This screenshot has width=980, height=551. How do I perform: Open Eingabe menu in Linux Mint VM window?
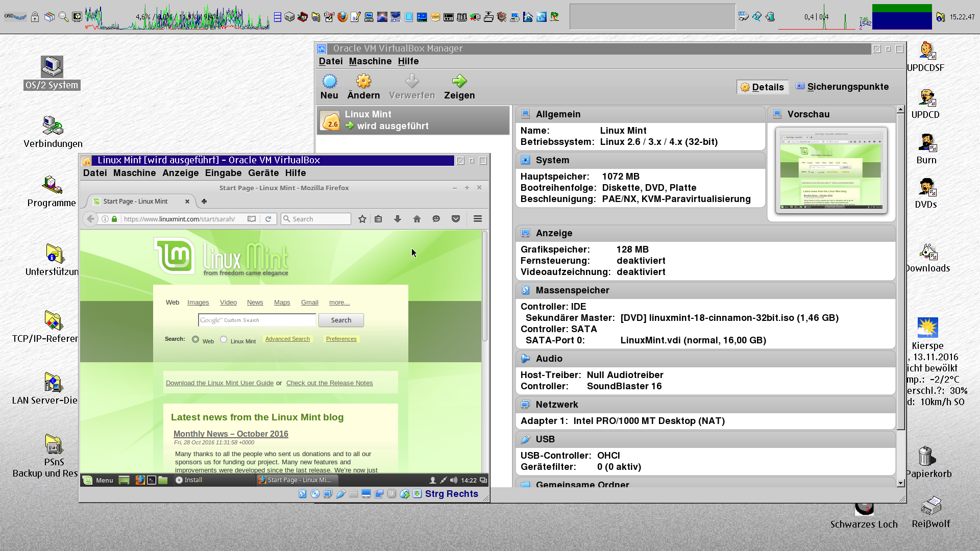point(223,173)
